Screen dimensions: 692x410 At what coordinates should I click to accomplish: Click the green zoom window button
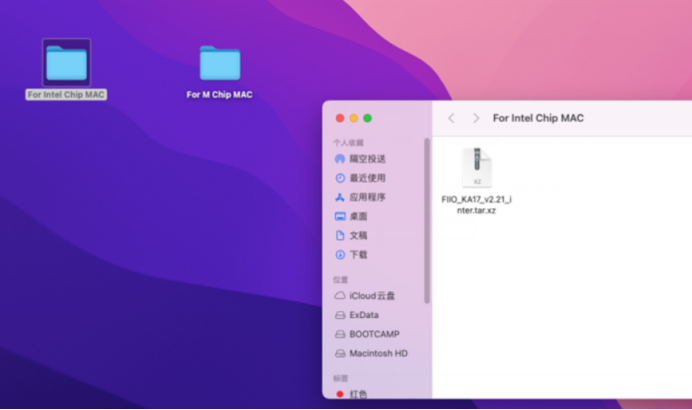(x=367, y=118)
